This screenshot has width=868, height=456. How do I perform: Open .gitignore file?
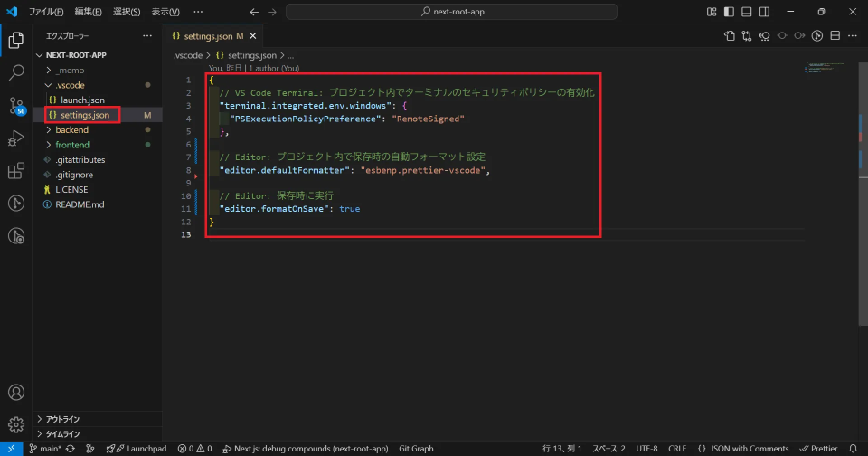pyautogui.click(x=74, y=175)
